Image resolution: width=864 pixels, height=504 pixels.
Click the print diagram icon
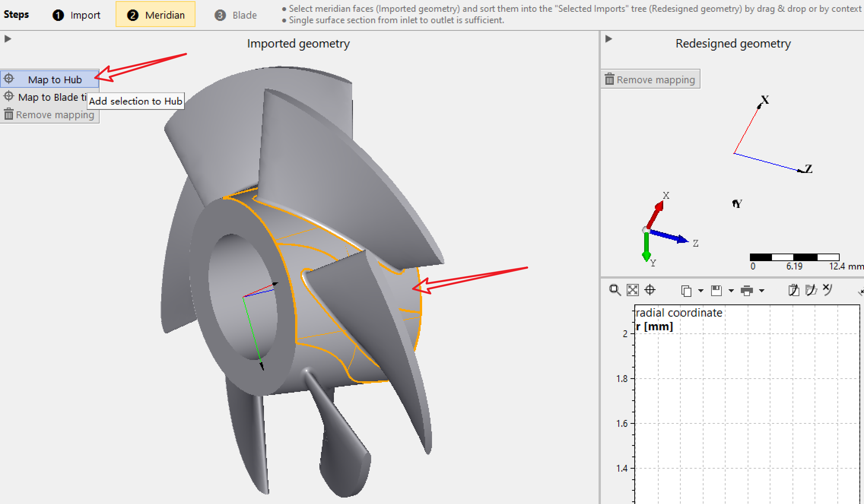pos(746,291)
